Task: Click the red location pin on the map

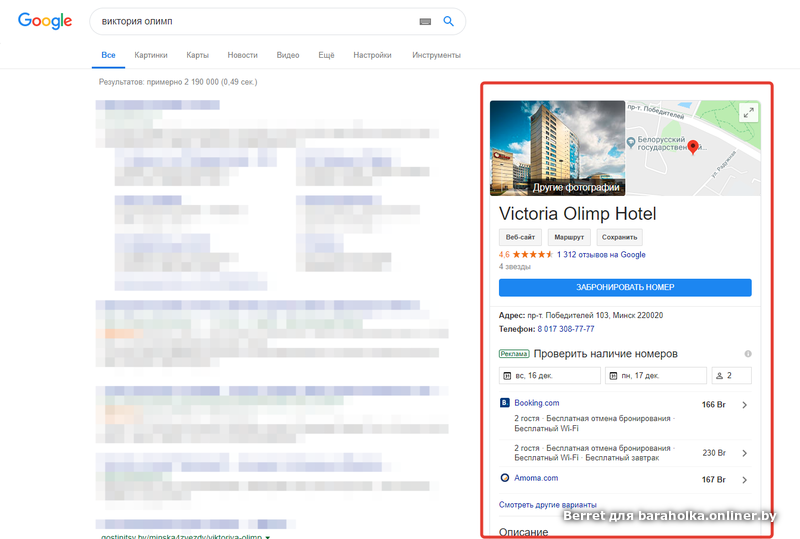Action: click(693, 147)
